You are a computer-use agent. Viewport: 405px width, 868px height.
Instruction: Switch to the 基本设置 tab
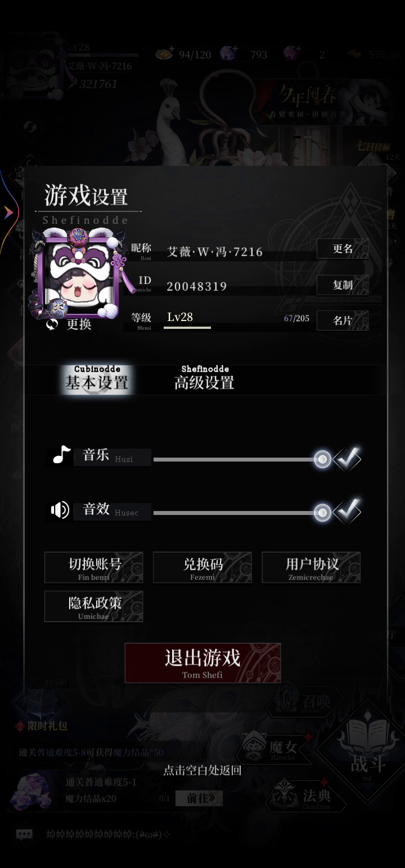pyautogui.click(x=96, y=378)
